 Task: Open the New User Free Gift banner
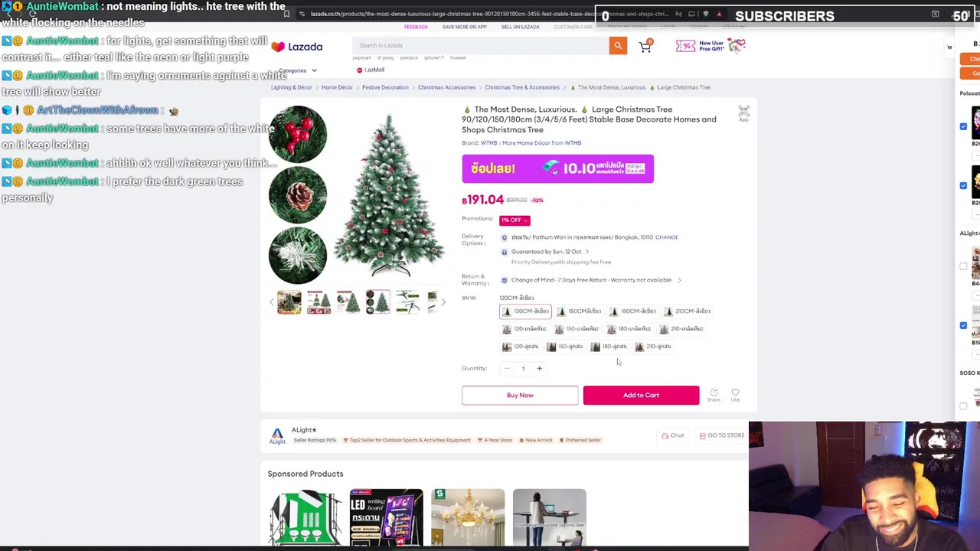tap(710, 47)
